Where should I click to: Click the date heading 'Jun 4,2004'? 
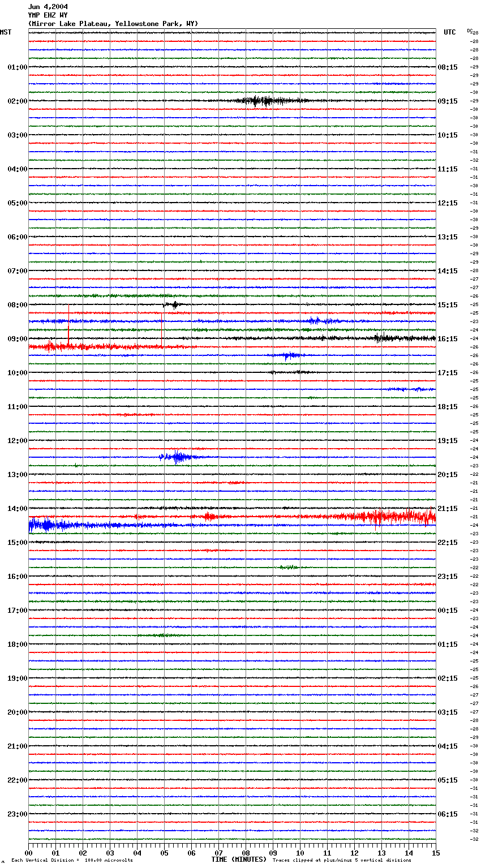tap(48, 7)
